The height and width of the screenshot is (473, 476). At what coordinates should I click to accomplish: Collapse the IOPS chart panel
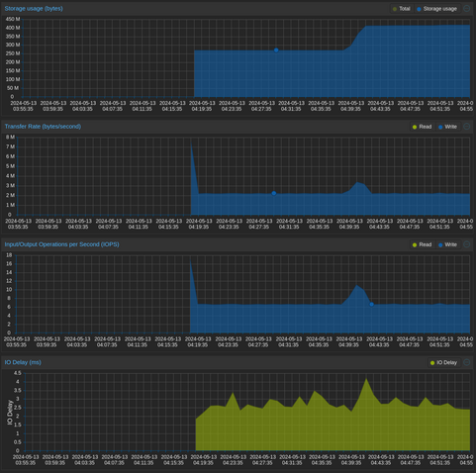pyautogui.click(x=466, y=244)
